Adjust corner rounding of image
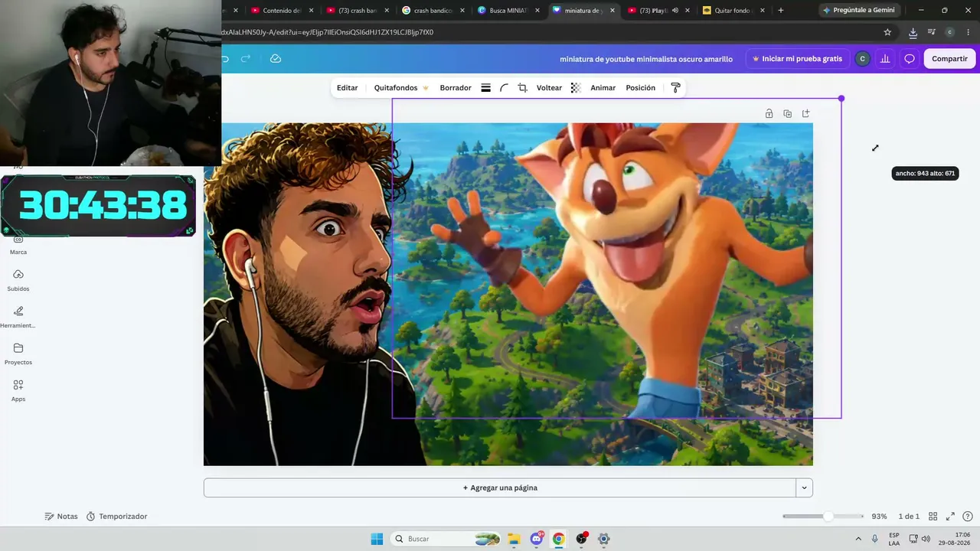The width and height of the screenshot is (980, 551). [504, 88]
